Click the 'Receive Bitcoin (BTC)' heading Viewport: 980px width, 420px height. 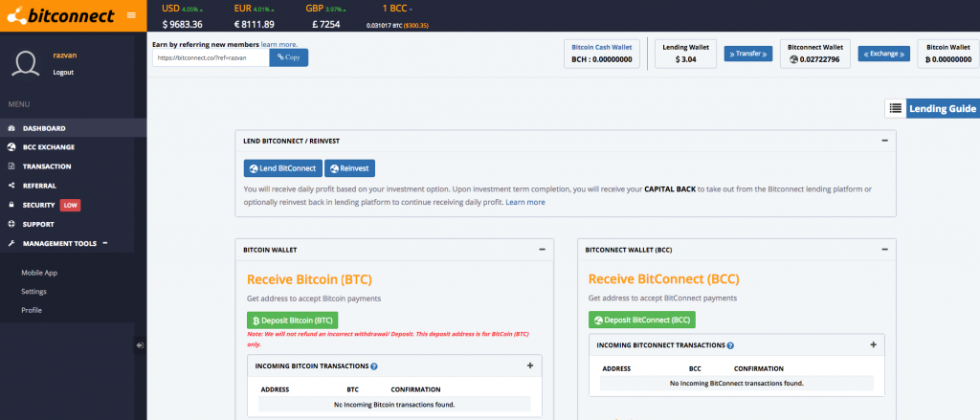[310, 279]
